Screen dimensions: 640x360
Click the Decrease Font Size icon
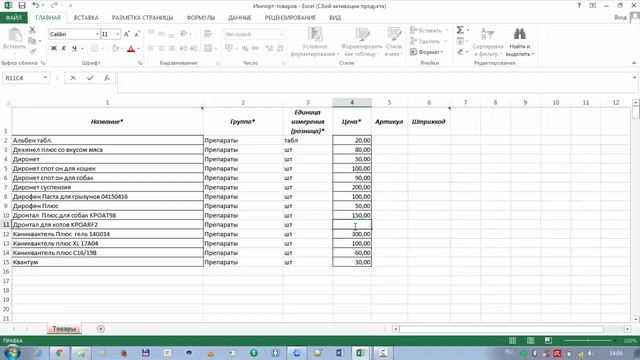click(137, 34)
